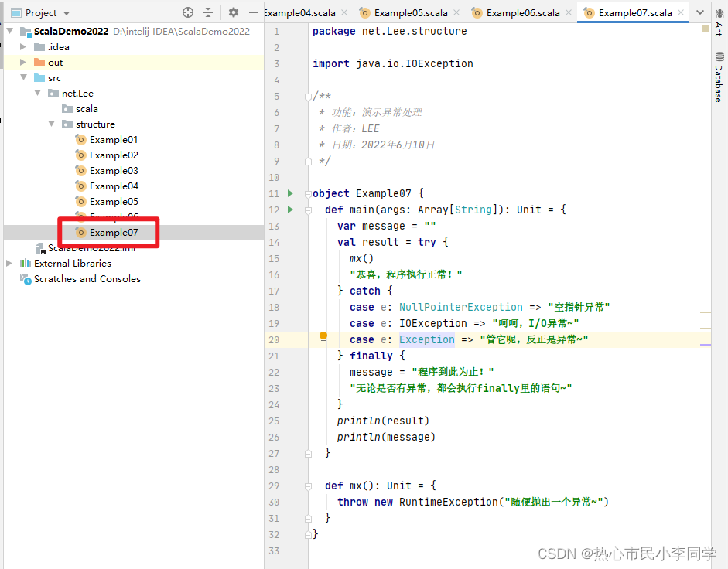Select Example04 in project tree
This screenshot has height=569, width=728.
pyautogui.click(x=114, y=186)
